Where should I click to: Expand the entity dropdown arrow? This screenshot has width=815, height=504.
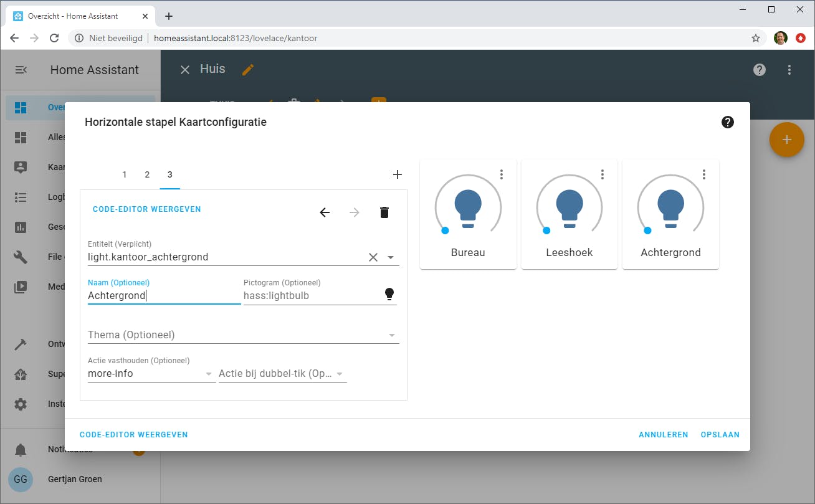click(391, 257)
